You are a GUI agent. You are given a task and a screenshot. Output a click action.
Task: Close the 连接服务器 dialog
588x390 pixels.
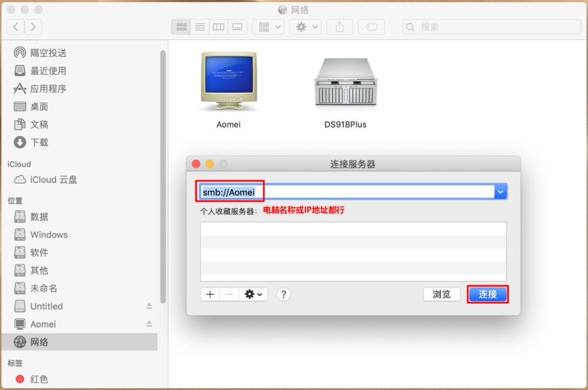coord(196,164)
